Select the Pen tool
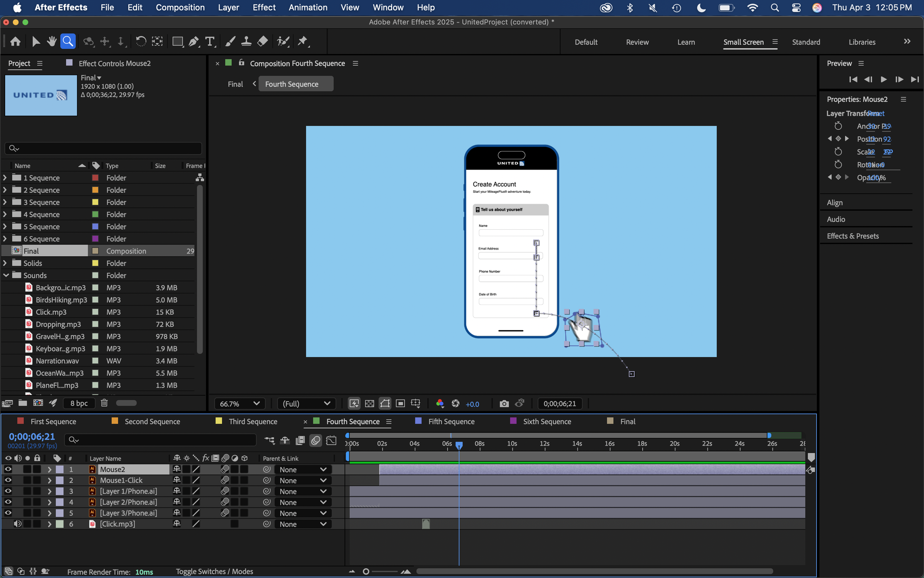Screen dimensions: 924x578 click(x=194, y=41)
